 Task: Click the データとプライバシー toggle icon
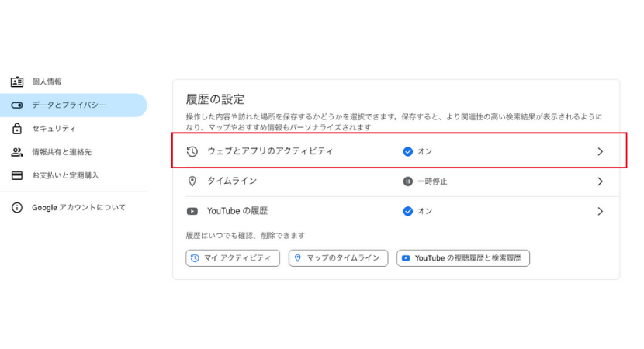[x=17, y=105]
